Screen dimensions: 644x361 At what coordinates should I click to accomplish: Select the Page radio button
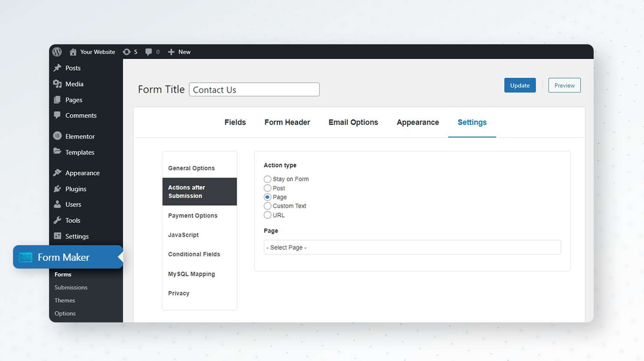click(267, 197)
